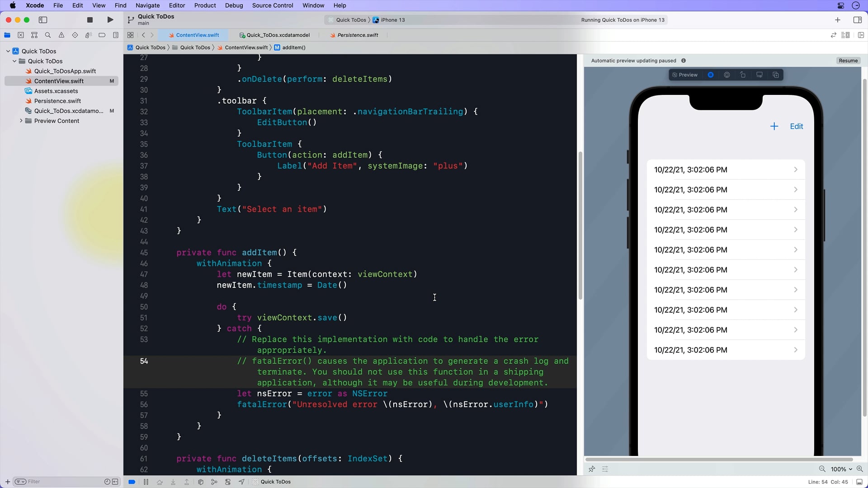The height and width of the screenshot is (488, 868).
Task: Tap the plus Add Item button in preview
Action: tap(774, 127)
